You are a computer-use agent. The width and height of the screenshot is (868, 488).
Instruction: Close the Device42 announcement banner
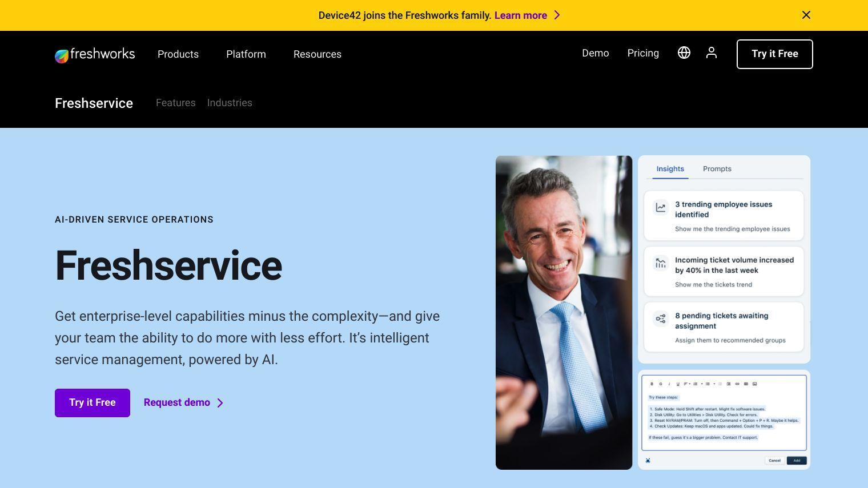806,15
